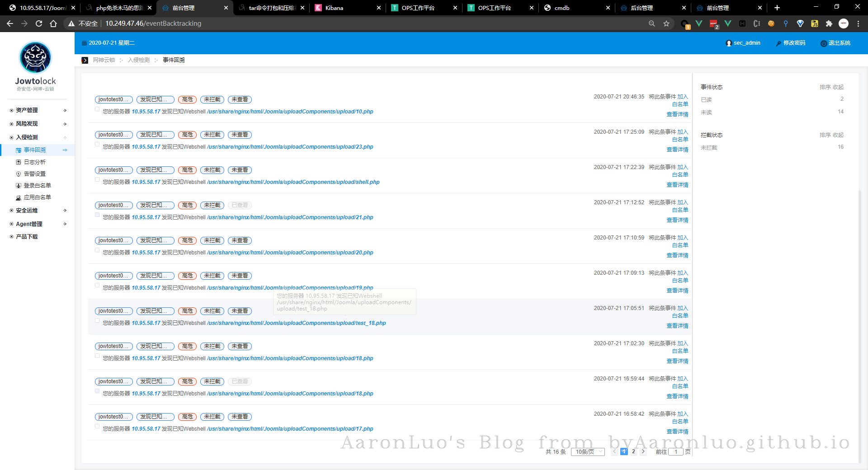Screen dimensions: 868x470
Task: Click the browser reload icon
Action: click(39, 23)
